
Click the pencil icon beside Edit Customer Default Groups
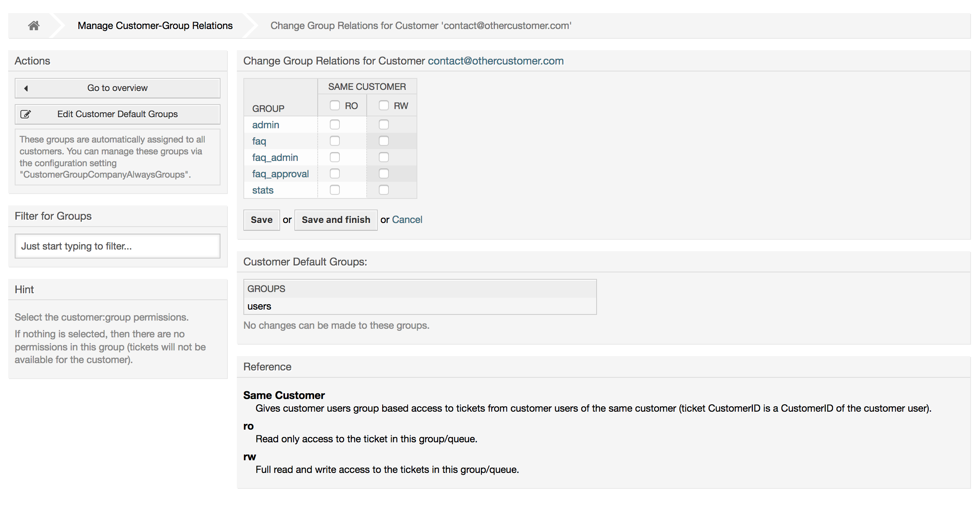[25, 114]
